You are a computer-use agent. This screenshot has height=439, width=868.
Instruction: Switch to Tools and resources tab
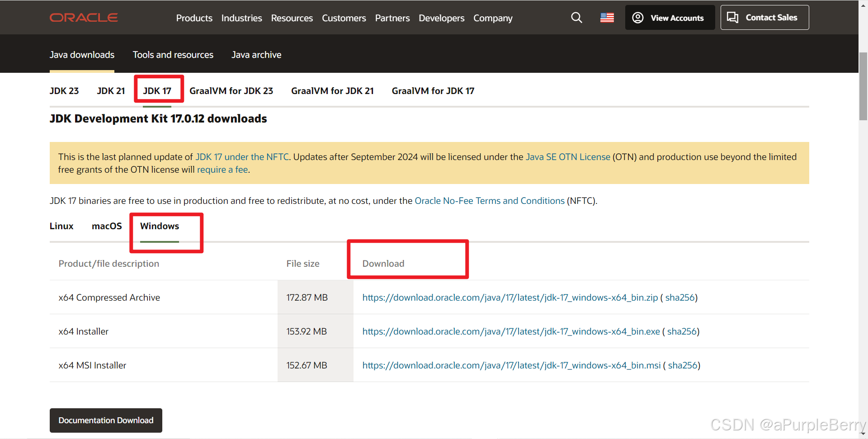[173, 55]
